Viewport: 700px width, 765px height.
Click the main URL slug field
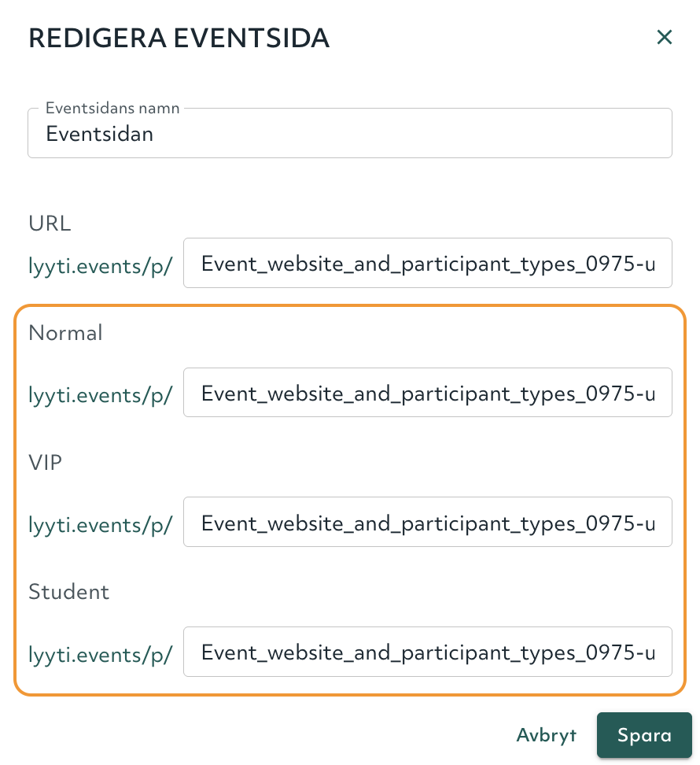click(x=428, y=263)
